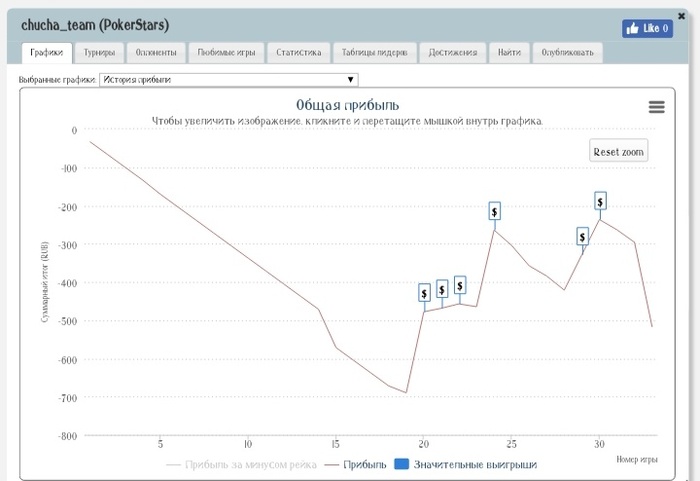Click the blue 'Значительные выигрыши' legend swatch
700x481 pixels.
point(401,464)
